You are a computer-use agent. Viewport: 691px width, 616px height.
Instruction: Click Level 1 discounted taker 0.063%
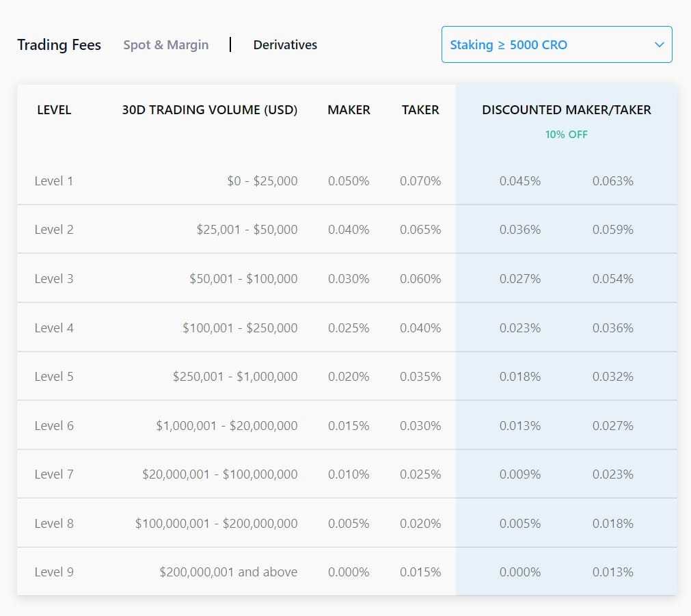click(613, 180)
